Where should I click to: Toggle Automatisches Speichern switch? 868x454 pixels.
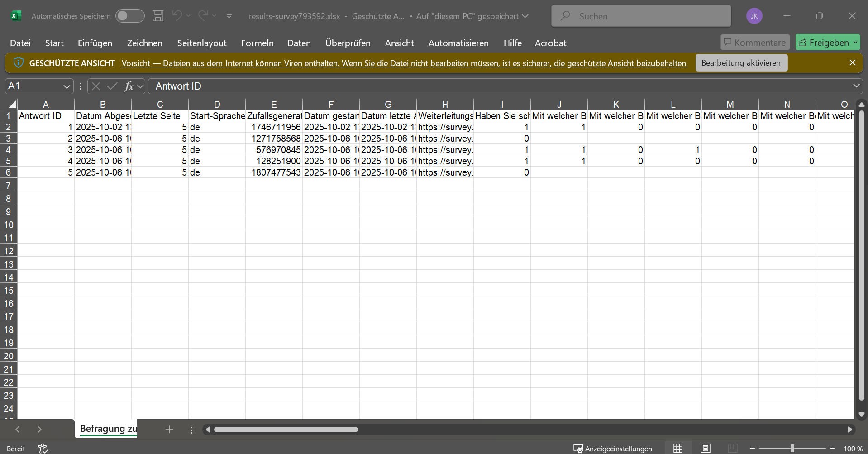click(129, 16)
